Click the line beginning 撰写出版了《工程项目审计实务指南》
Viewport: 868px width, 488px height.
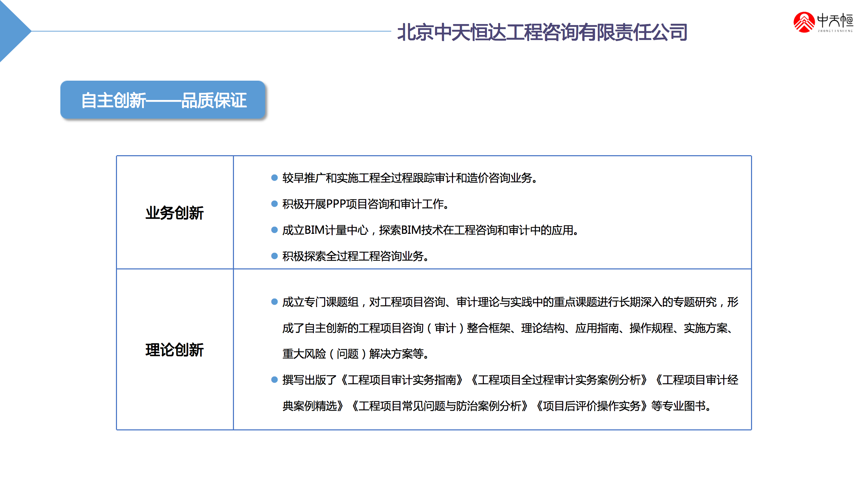tap(510, 380)
